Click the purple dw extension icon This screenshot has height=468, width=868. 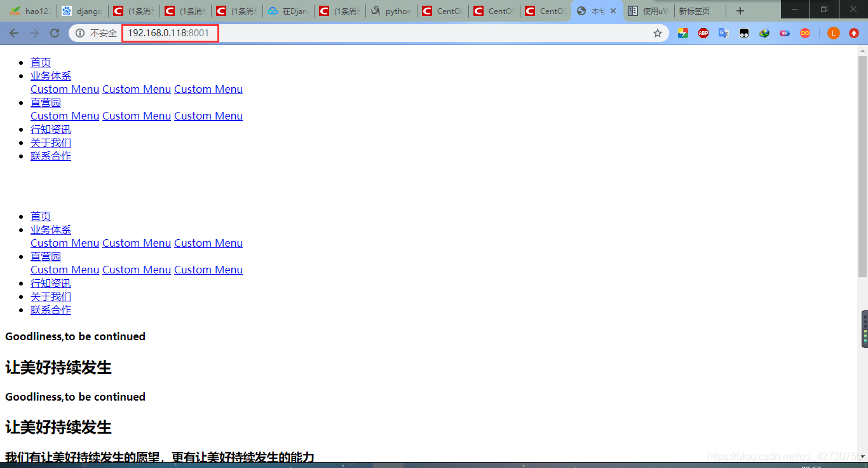[785, 33]
